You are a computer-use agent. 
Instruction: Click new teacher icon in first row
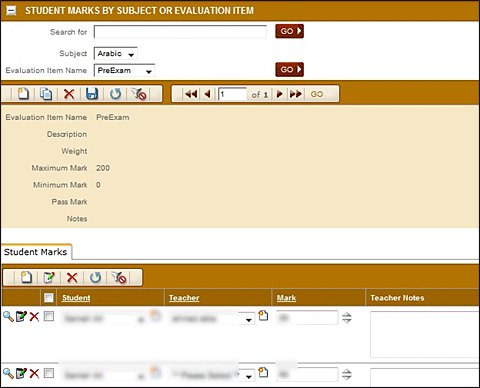point(263,315)
